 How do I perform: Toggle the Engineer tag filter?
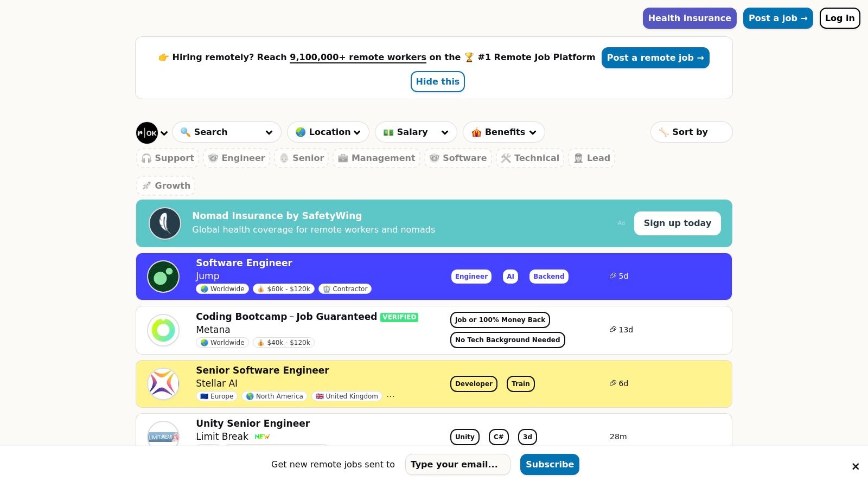click(x=237, y=158)
